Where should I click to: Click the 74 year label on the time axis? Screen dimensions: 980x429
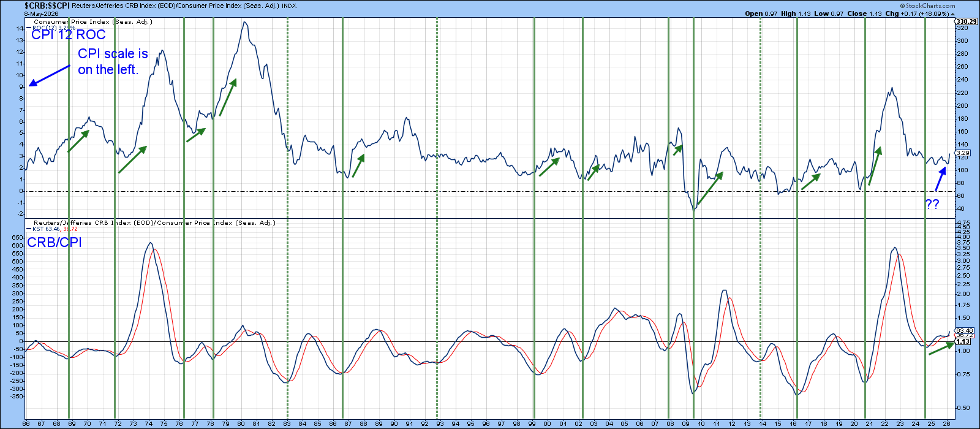coord(149,424)
